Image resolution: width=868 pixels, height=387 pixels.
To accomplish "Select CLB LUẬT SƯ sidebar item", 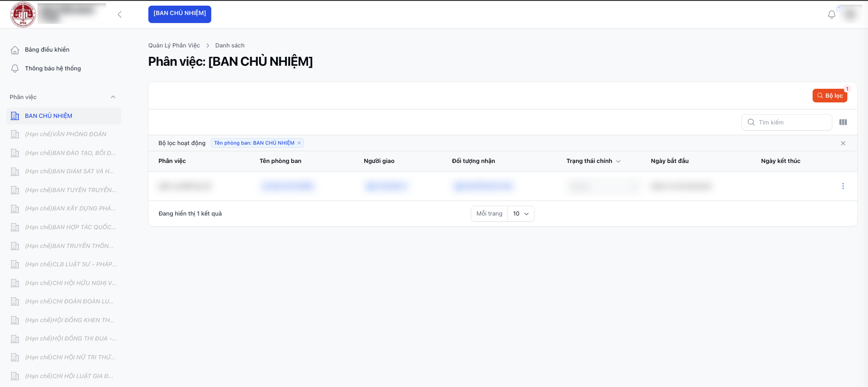I will tap(70, 264).
